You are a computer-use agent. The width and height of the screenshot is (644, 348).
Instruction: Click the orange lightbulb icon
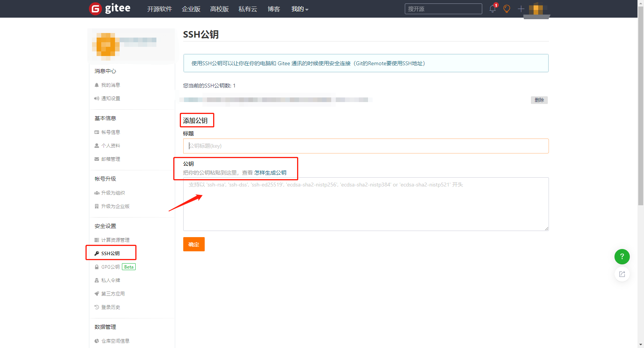pos(507,9)
